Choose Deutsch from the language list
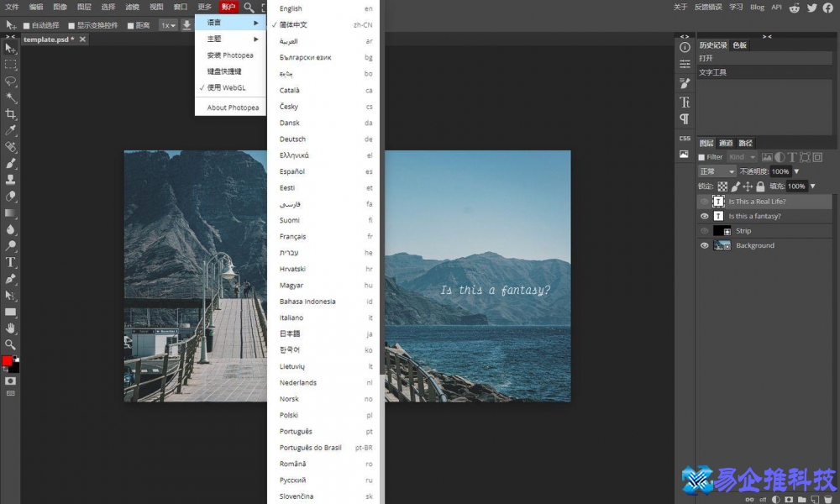The width and height of the screenshot is (840, 504). point(293,139)
